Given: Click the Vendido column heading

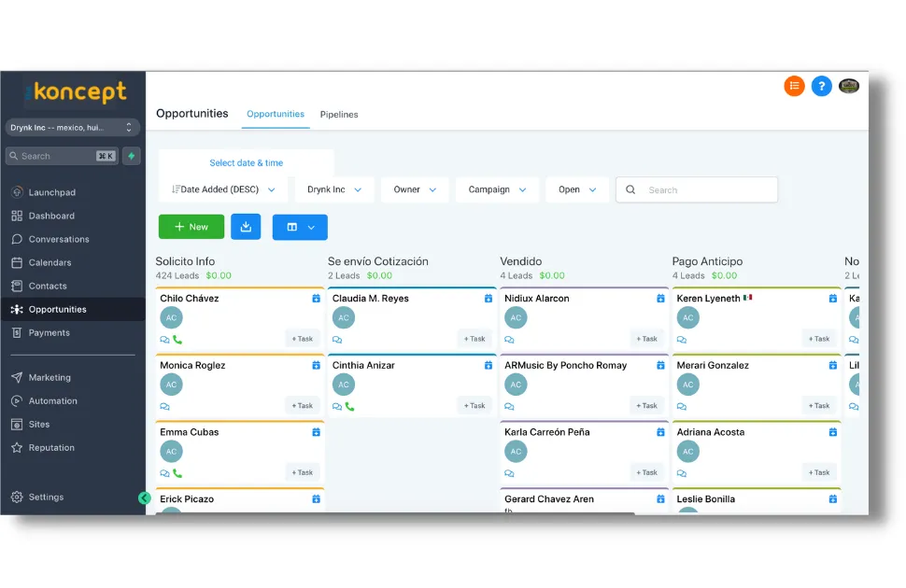Looking at the screenshot, I should click(x=520, y=261).
